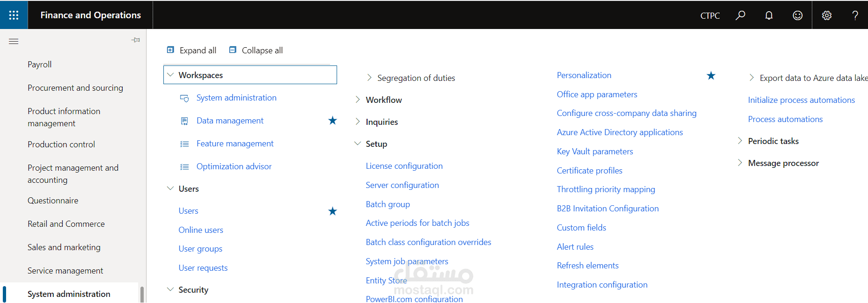Toggle favorite star for Data management
Viewport: 868px width, 303px height.
[x=332, y=121]
